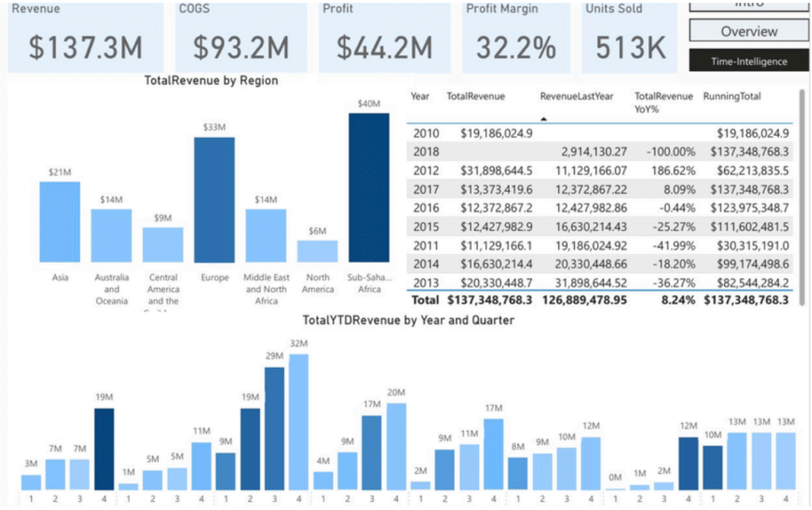
Task: Click the Revenue $137.3M KPI card
Action: (x=86, y=38)
